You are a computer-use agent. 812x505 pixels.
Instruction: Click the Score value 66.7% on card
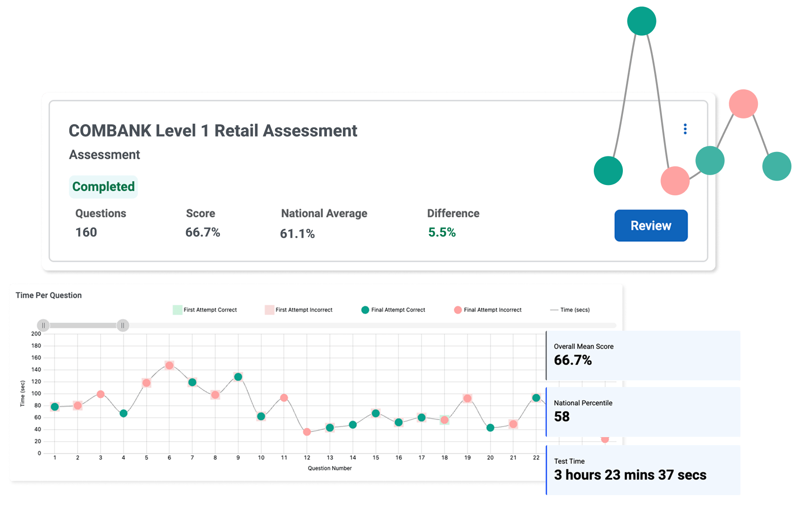click(203, 232)
